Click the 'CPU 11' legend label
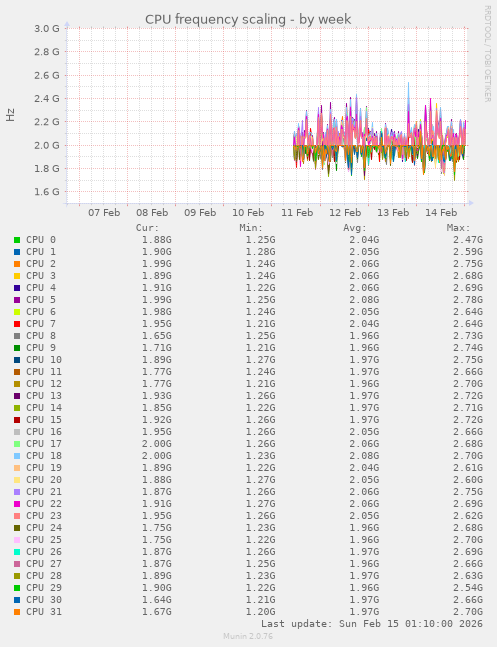 point(44,371)
